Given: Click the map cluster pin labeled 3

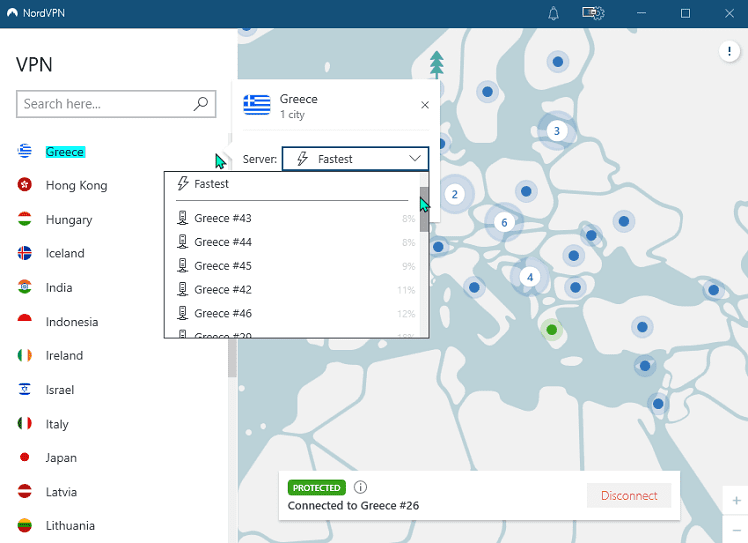Looking at the screenshot, I should 556,131.
